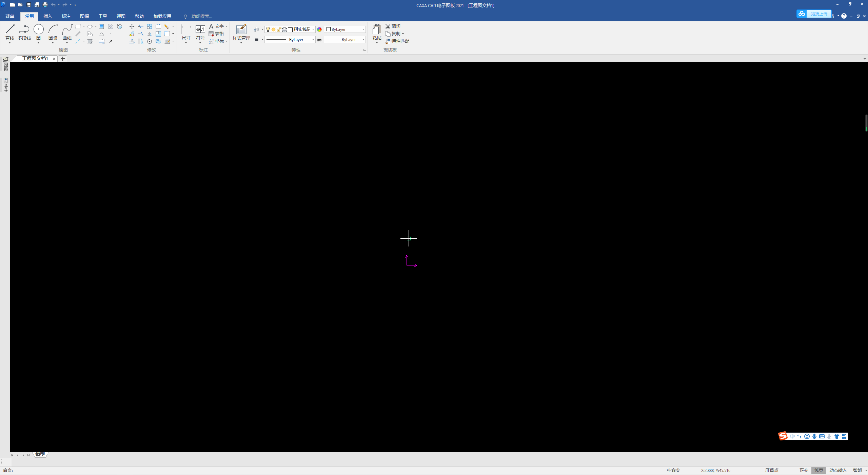This screenshot has width=868, height=475.
Task: Open the 样式管理 style manager
Action: tap(241, 33)
